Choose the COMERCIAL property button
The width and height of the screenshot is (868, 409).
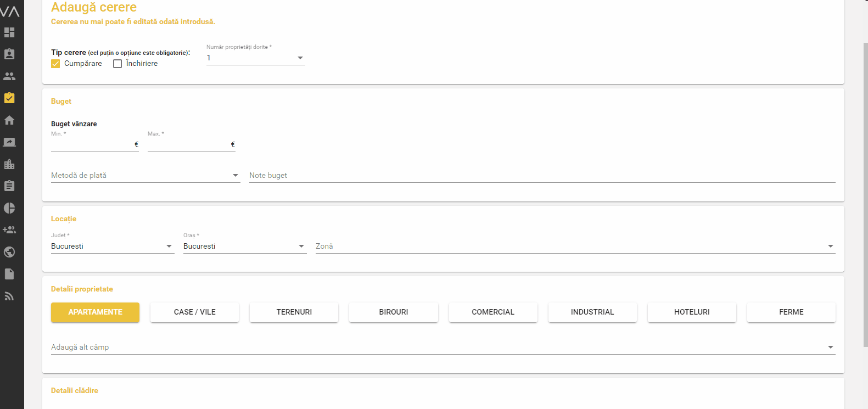click(x=493, y=312)
